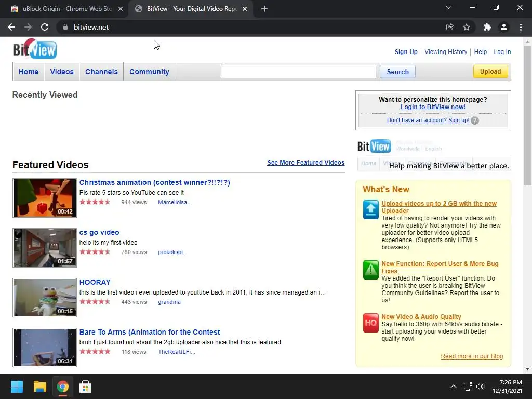Close the BitView tab
Screen dimensions: 532x399
(x=245, y=9)
